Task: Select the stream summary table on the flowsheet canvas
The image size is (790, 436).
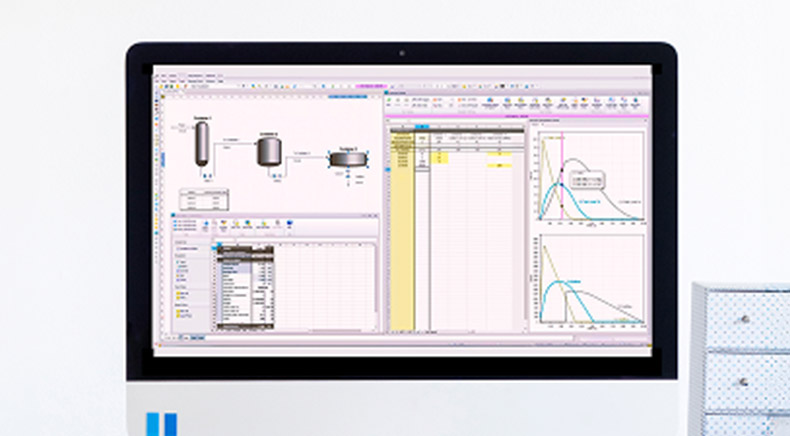Action: coord(204,200)
